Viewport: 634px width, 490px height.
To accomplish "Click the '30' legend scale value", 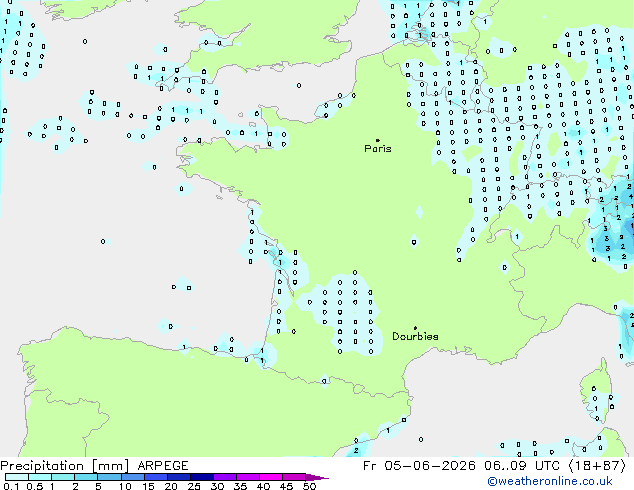I will coord(217,486).
